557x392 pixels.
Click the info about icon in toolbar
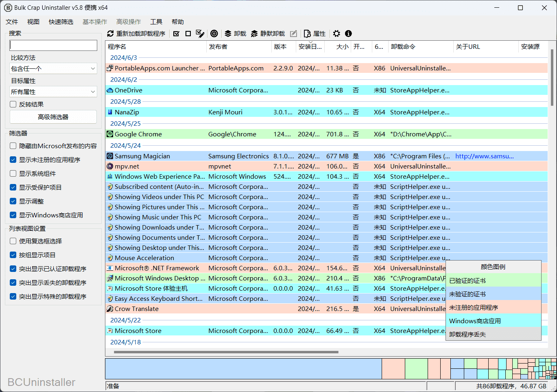click(x=348, y=33)
